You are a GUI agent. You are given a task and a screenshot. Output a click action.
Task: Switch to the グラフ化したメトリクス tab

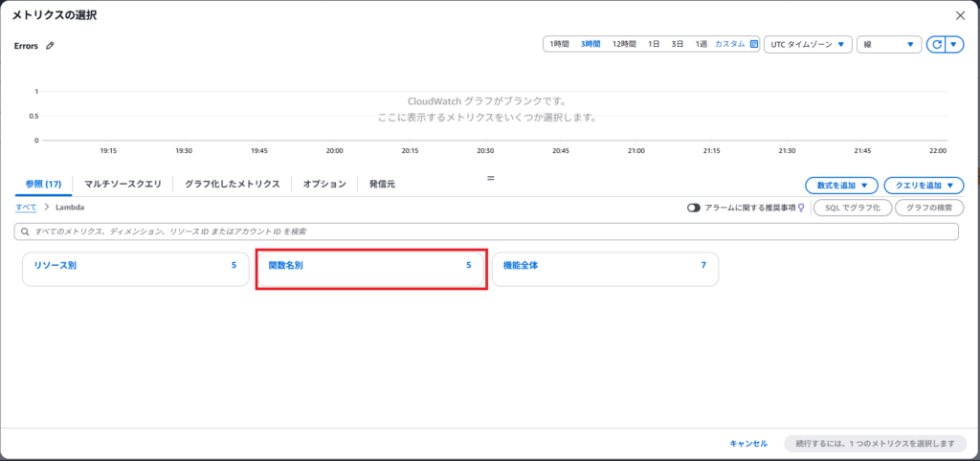click(x=232, y=184)
